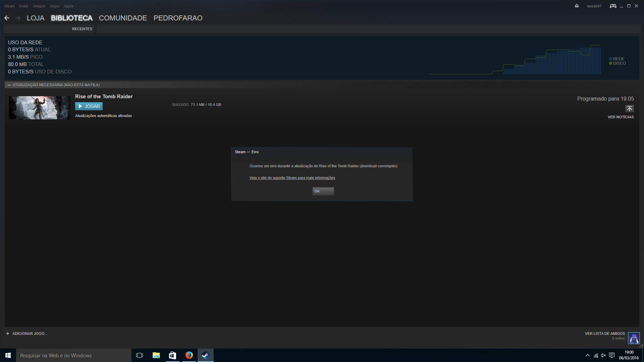Click the Atualizações automáticas ativadas text
Viewport: 644px width, 362px height.
click(103, 116)
